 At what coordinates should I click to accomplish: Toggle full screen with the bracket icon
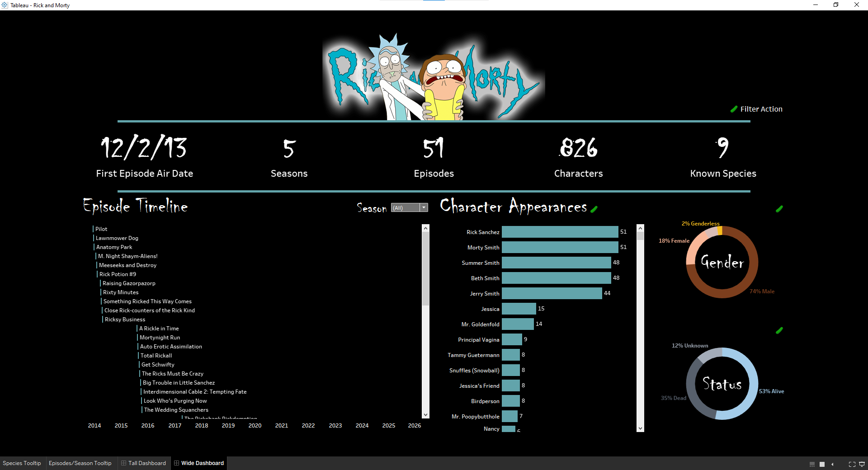coord(852,464)
